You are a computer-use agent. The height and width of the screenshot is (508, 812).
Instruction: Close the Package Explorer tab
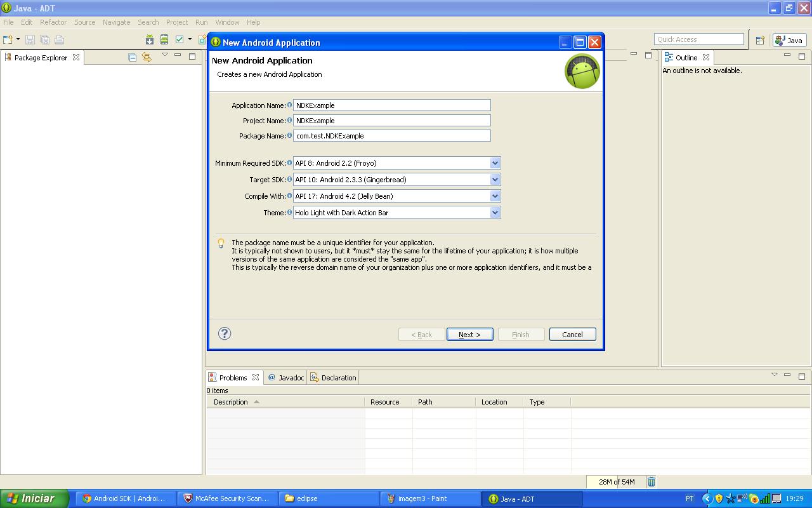point(76,57)
